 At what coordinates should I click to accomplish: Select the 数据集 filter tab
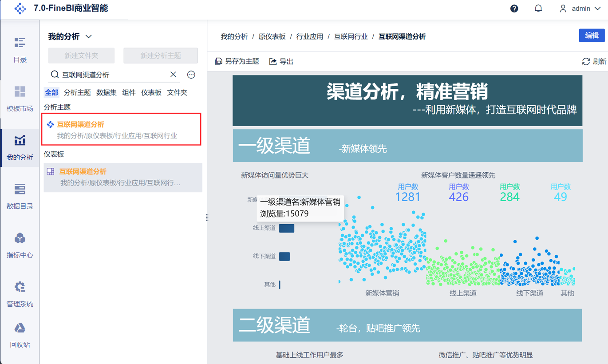click(107, 92)
